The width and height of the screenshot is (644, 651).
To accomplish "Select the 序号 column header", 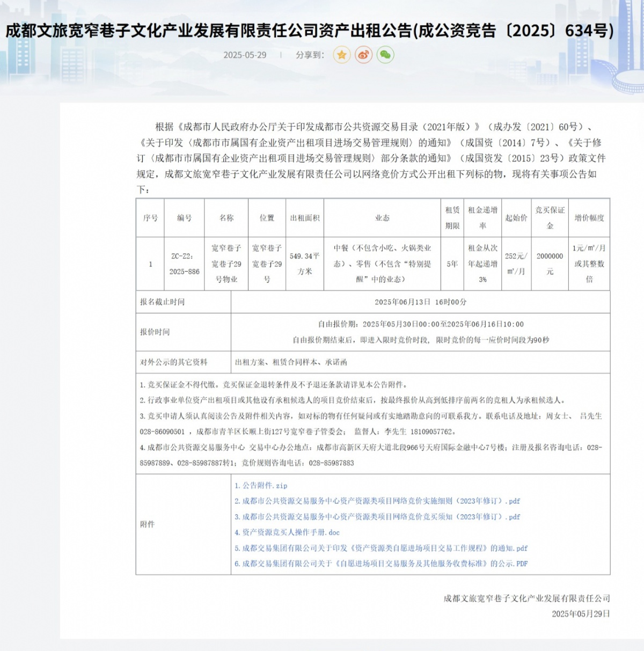I will pos(150,218).
